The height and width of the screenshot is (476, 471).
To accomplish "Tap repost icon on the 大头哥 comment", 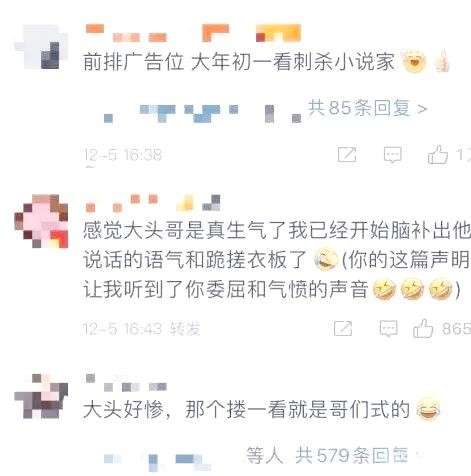I will click(x=343, y=329).
